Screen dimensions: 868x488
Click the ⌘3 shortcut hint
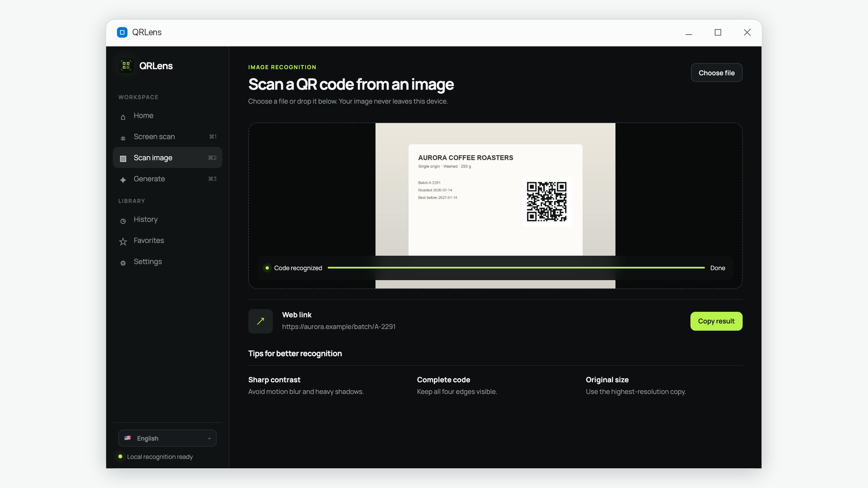pyautogui.click(x=212, y=179)
